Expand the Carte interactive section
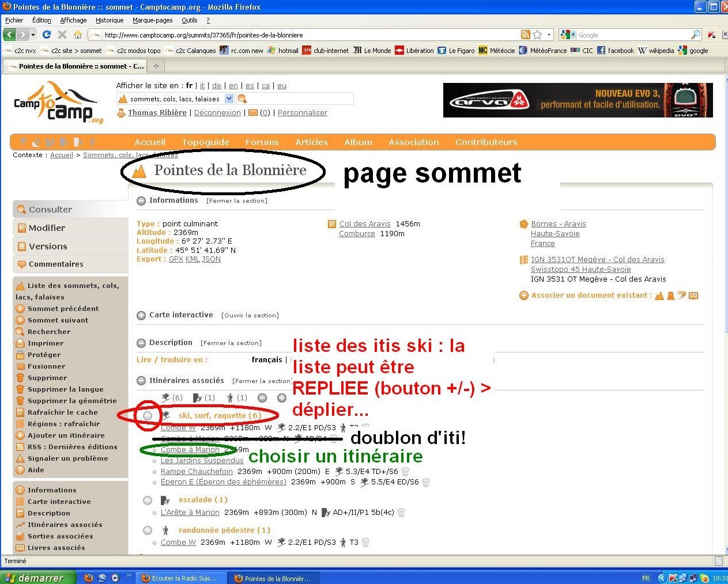This screenshot has width=728, height=584. point(141,316)
